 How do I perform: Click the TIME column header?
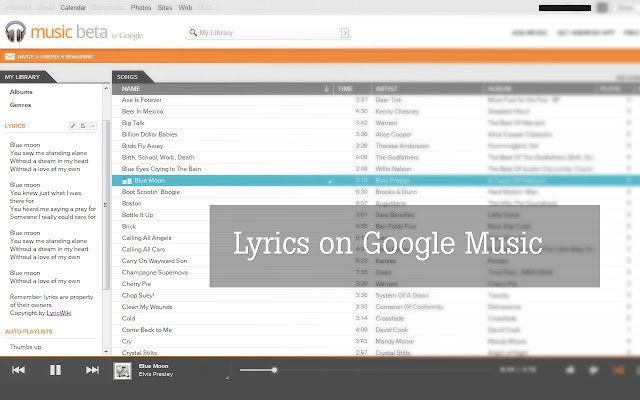pos(345,89)
